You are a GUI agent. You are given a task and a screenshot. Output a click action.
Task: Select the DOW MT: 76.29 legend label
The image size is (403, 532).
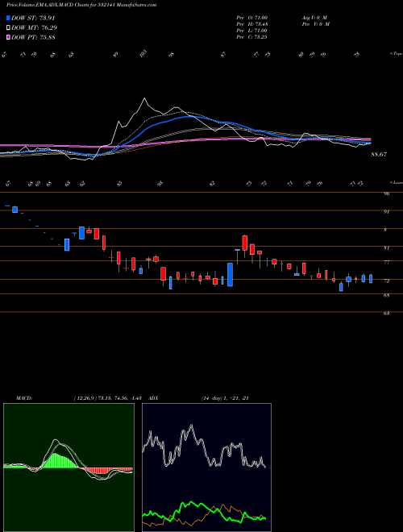click(35, 28)
